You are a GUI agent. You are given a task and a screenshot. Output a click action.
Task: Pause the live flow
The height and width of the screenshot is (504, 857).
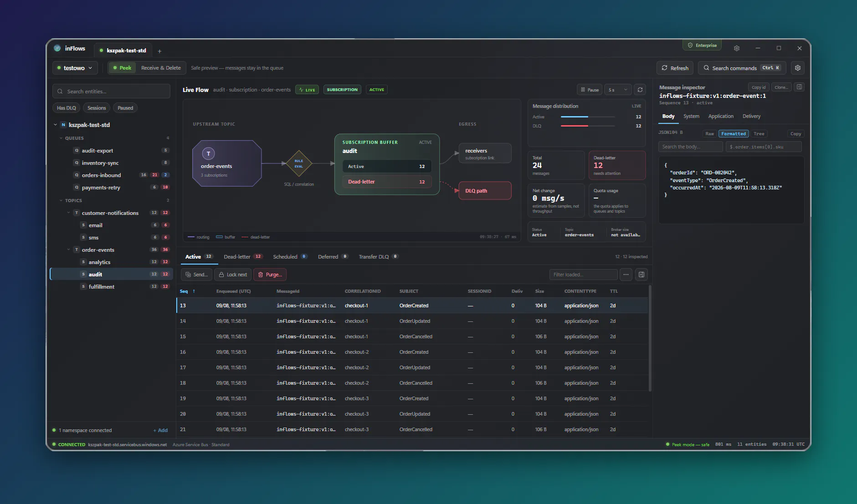[590, 90]
